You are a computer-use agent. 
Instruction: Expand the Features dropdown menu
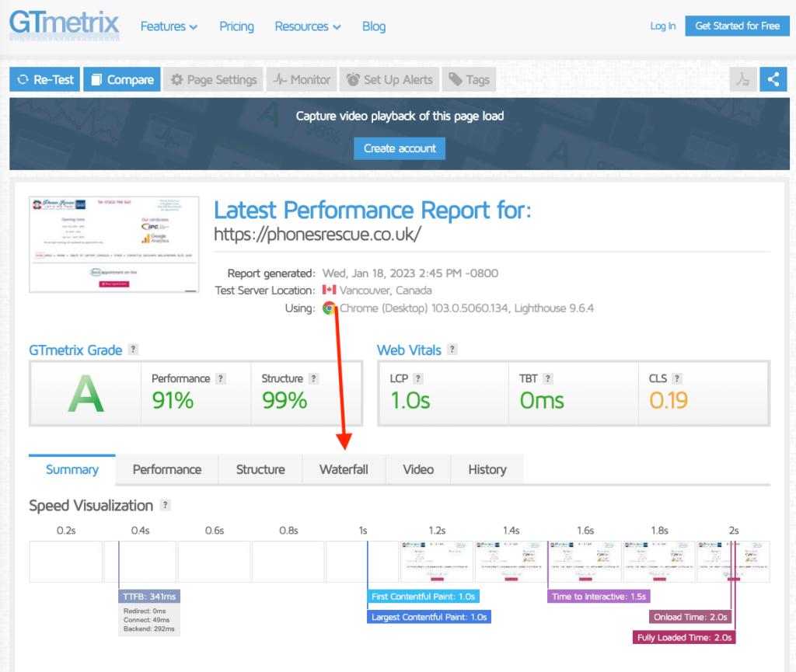pos(169,26)
